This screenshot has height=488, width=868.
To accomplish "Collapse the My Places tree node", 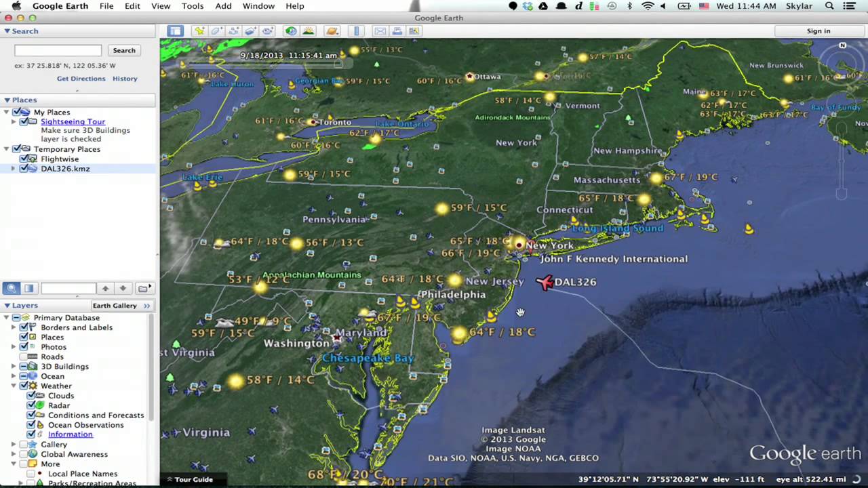I will pos(7,112).
